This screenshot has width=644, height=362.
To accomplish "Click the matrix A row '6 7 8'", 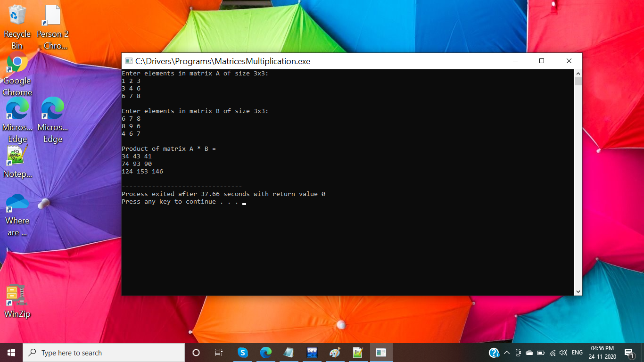I will (x=131, y=96).
